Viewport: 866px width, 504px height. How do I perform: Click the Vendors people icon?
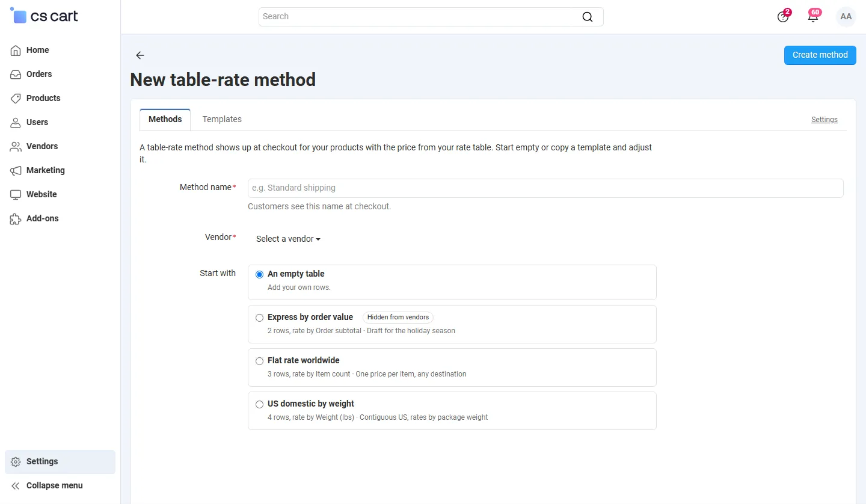tap(16, 147)
